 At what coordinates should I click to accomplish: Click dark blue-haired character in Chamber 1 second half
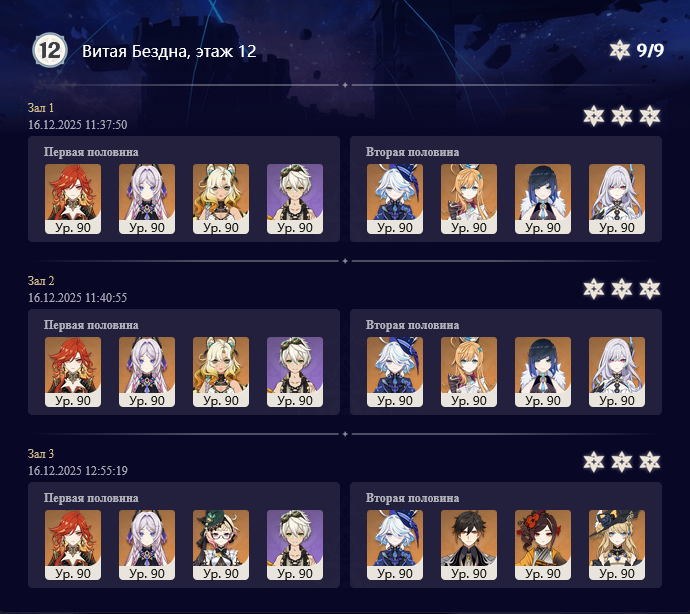543,199
